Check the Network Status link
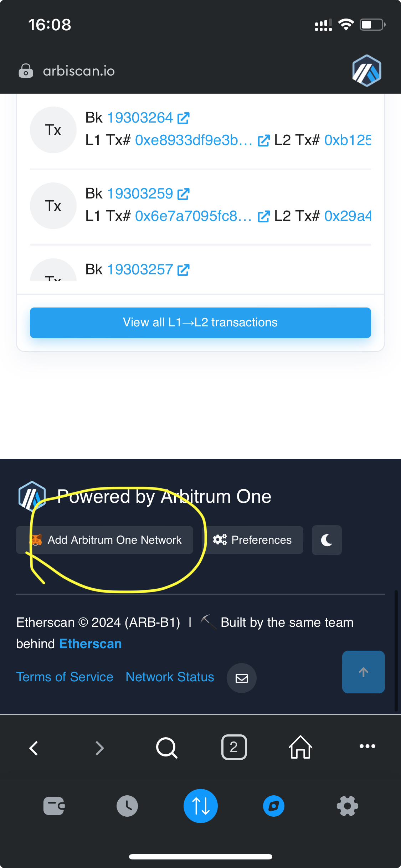This screenshot has height=868, width=401. click(170, 677)
